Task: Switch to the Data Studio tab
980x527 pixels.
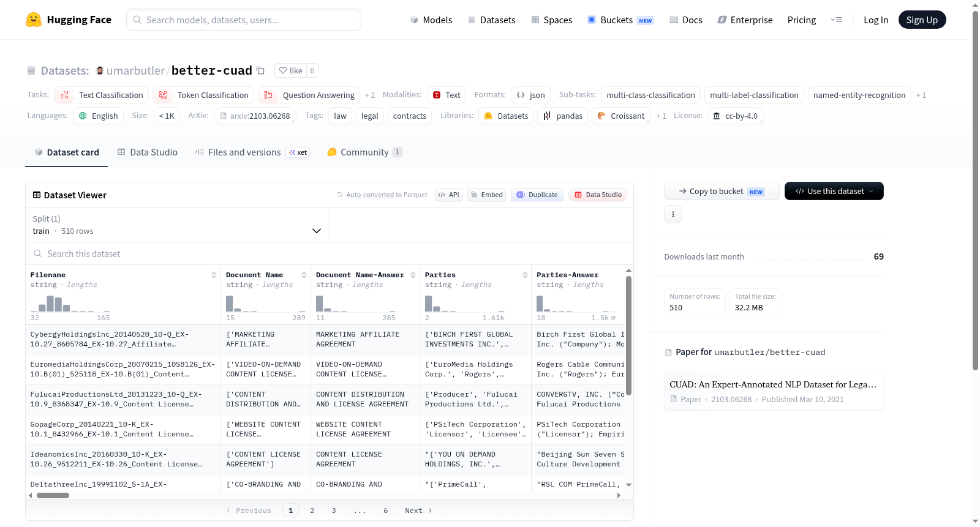Action: pyautogui.click(x=147, y=152)
